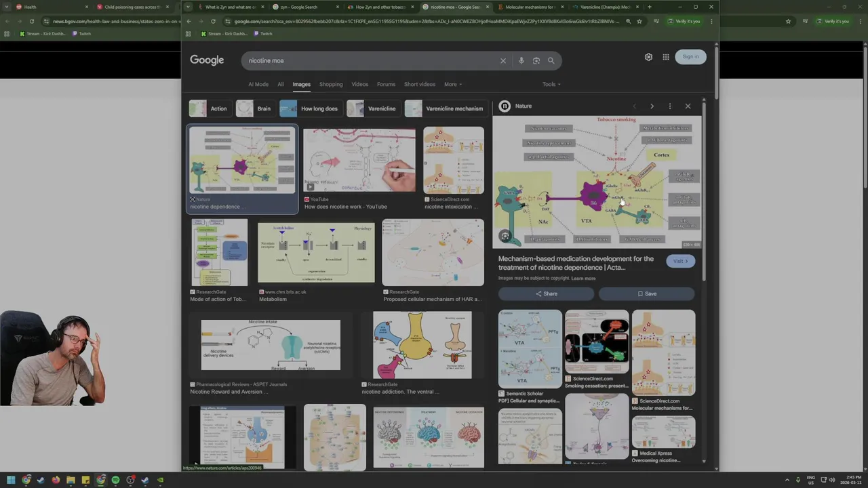Open the three-dot menu in preview panel
Screen dimensions: 868x488
(669, 106)
